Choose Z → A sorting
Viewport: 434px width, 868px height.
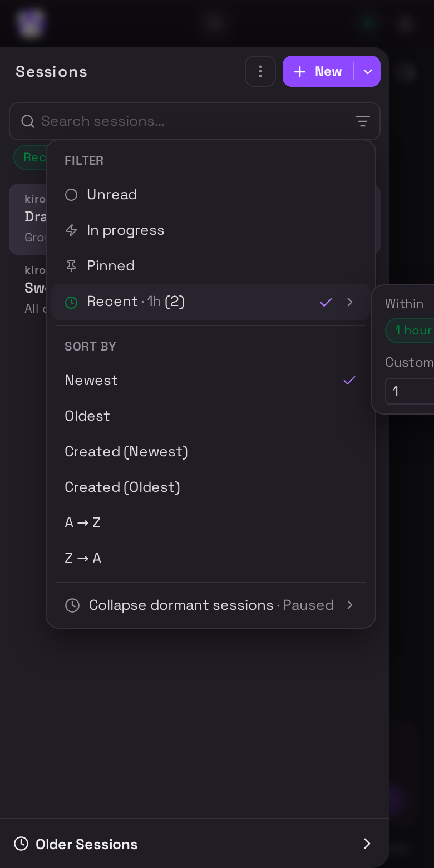(211, 559)
